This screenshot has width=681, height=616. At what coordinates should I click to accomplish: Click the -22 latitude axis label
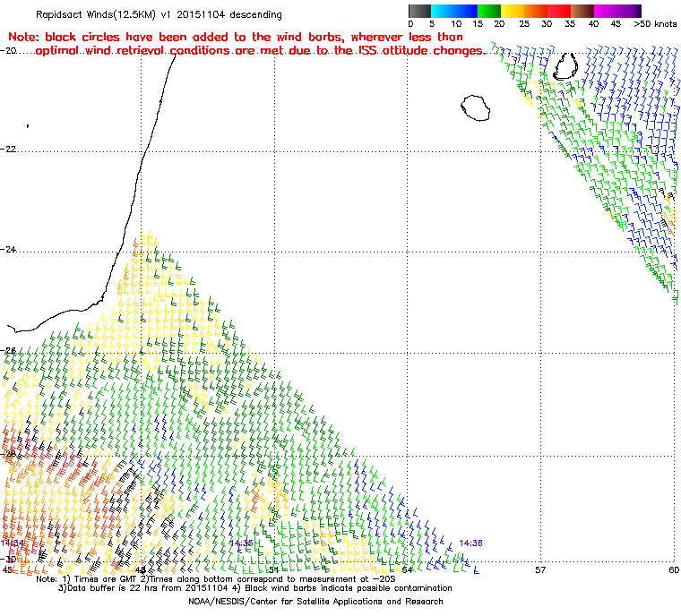click(8, 149)
